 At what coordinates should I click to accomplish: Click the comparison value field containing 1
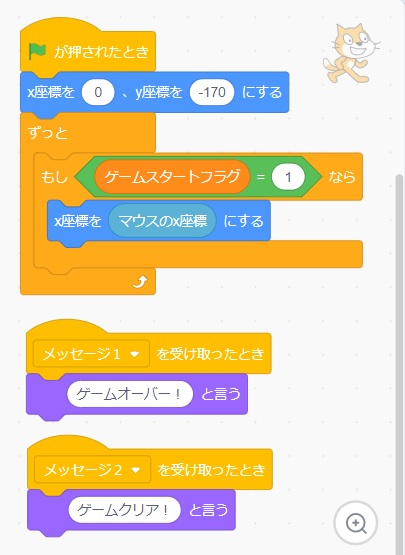point(288,177)
